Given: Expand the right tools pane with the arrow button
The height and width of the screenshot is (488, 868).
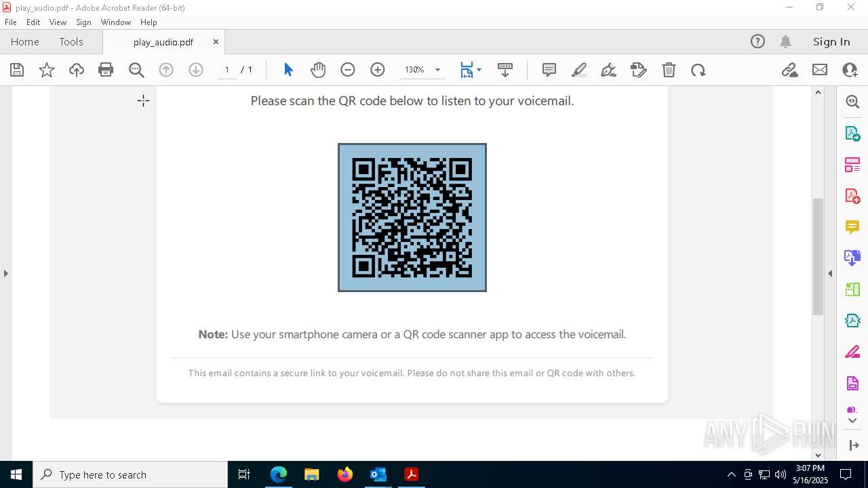Looking at the screenshot, I should 852,445.
